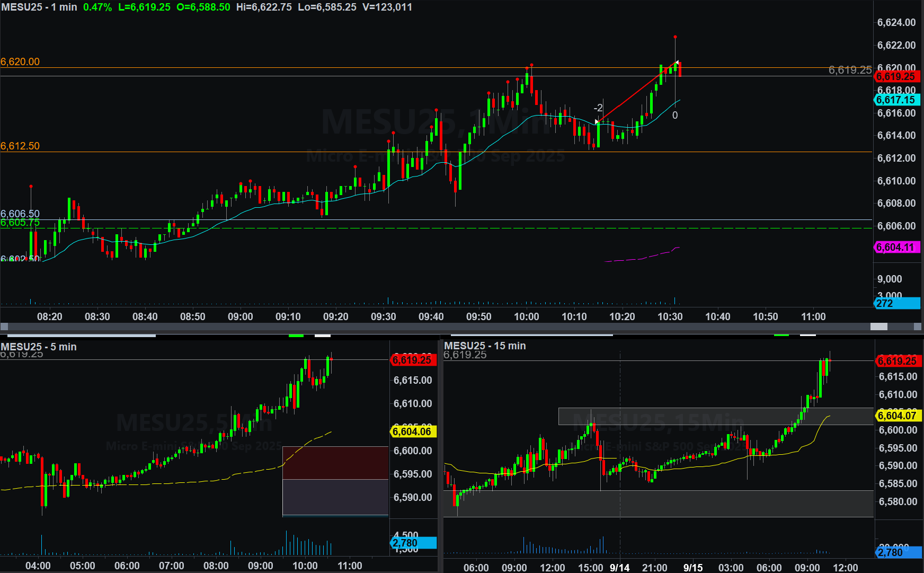This screenshot has width=924, height=573.
Task: Click the 9/14 date label on the 15-min time axis
Action: click(x=619, y=567)
